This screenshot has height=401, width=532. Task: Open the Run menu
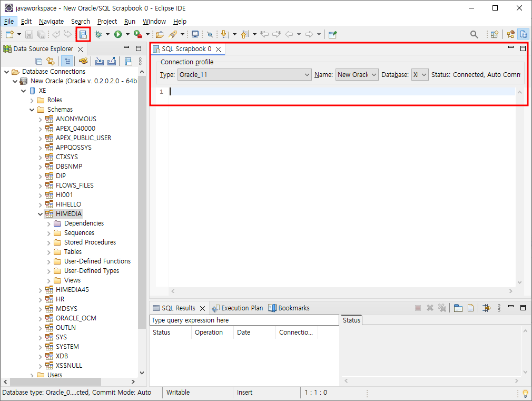[130, 22]
